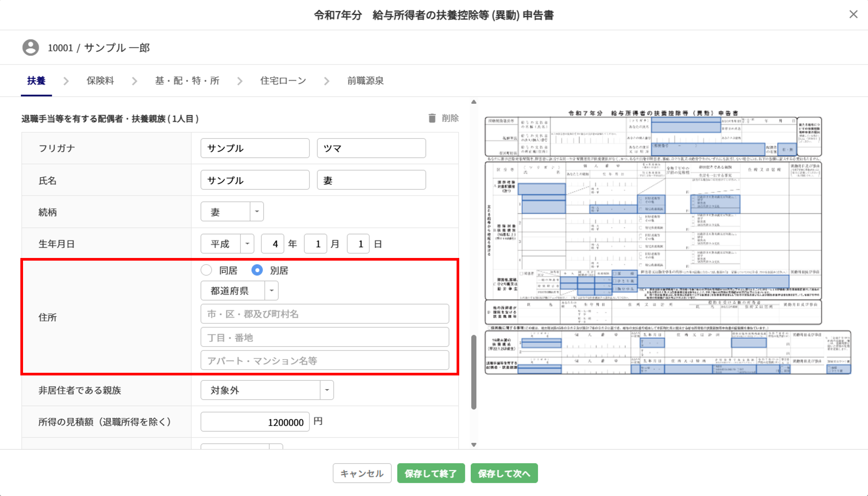Image resolution: width=868 pixels, height=496 pixels.
Task: Click the trash delete icon
Action: (x=432, y=118)
